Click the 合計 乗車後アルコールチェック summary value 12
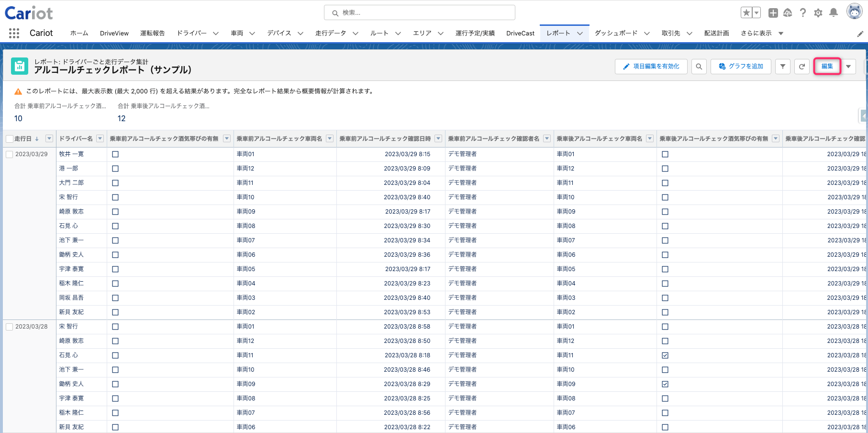Viewport: 868px width, 433px height. tap(122, 118)
